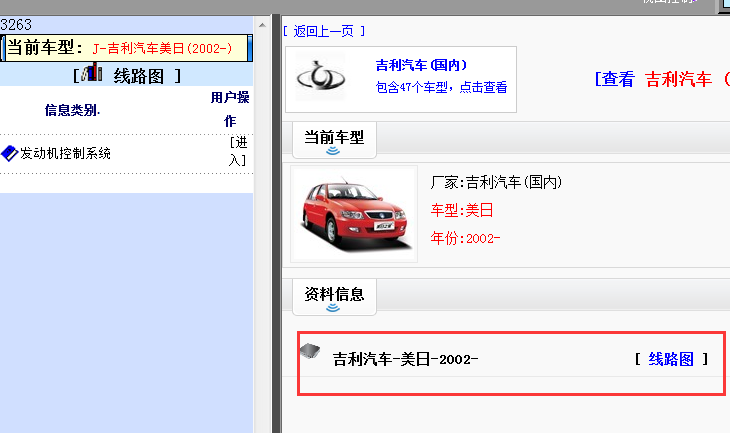Click the 用户操作 column header
Screen dimensions: 730x433
(x=230, y=109)
